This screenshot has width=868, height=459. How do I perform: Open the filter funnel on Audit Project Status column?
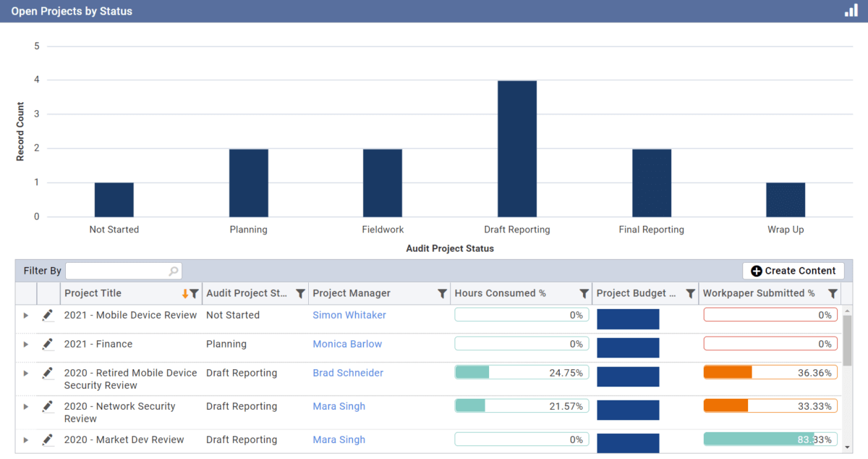click(x=301, y=293)
